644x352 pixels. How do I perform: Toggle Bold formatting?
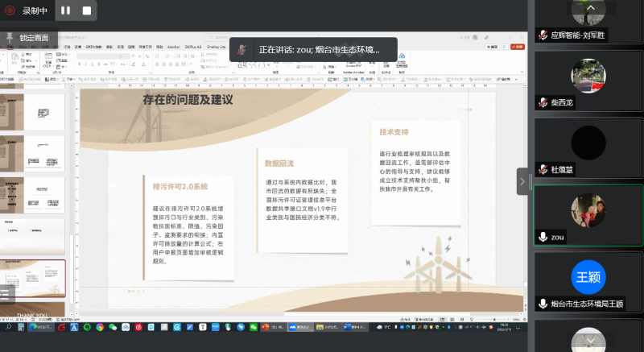pos(79,64)
